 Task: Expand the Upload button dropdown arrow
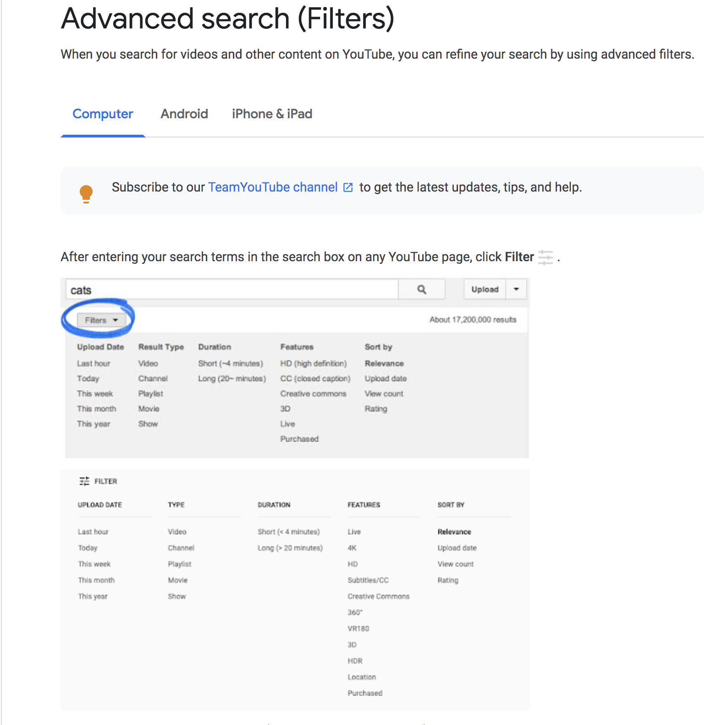point(516,289)
